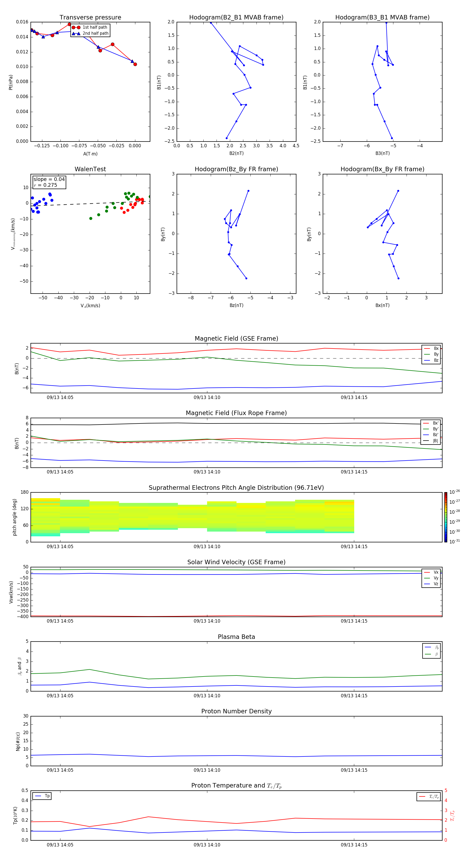Image resolution: width=473 pixels, height=868 pixels.
Task: Click the "Bx(nT)" axis label
Action: [382, 305]
